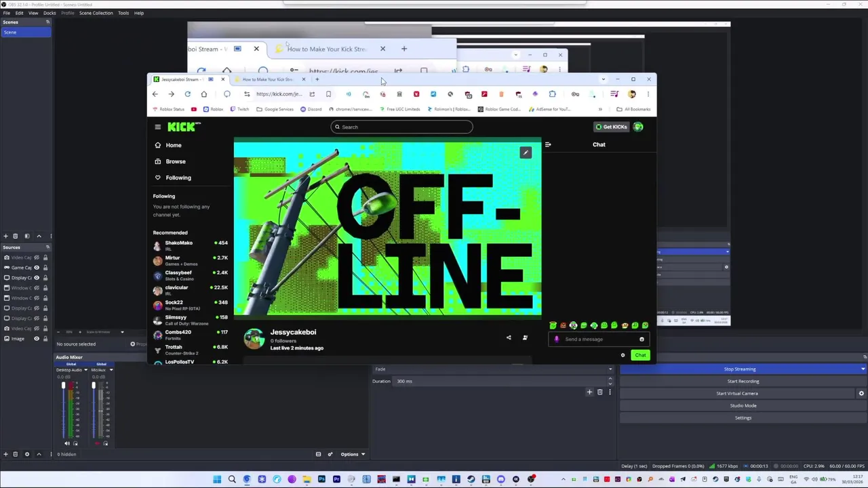Open Discord from the taskbar
The image size is (868, 488).
(500, 479)
